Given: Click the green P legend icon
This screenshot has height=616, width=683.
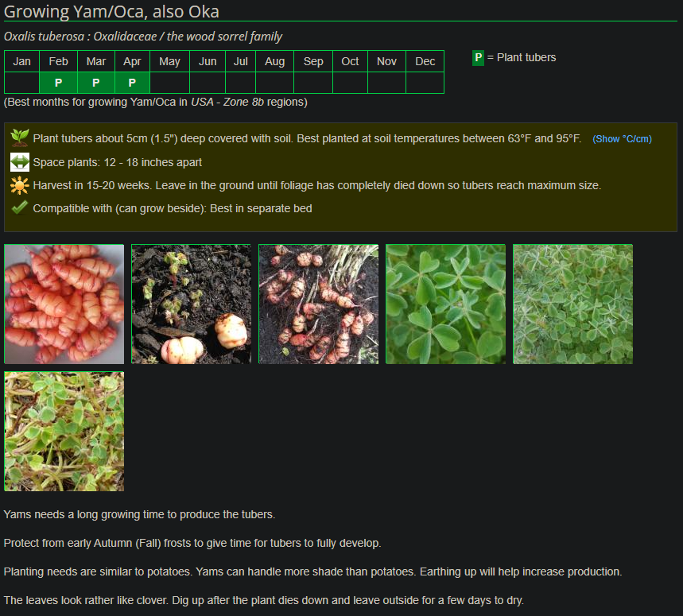Looking at the screenshot, I should click(x=478, y=58).
